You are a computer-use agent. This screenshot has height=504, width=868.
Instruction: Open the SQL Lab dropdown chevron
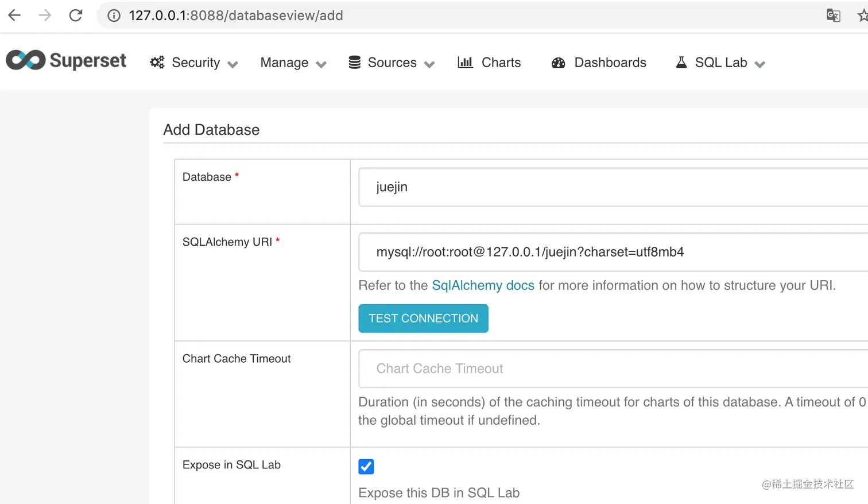click(760, 64)
